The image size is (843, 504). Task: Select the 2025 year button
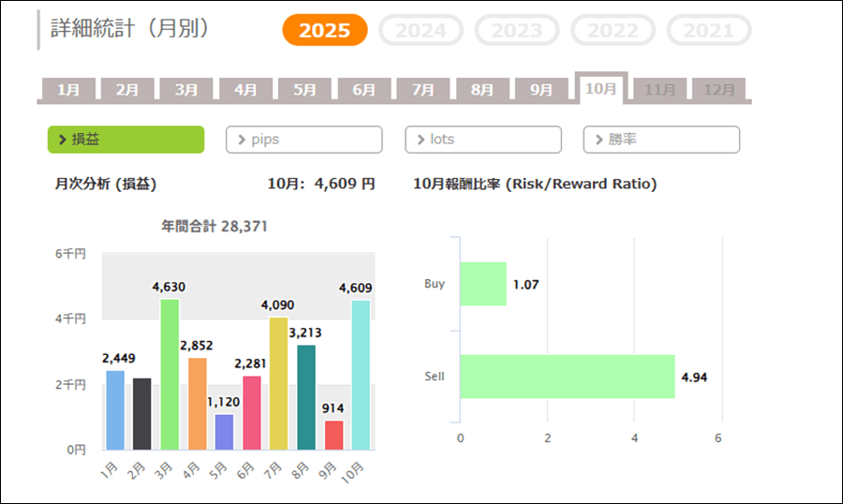tap(324, 30)
